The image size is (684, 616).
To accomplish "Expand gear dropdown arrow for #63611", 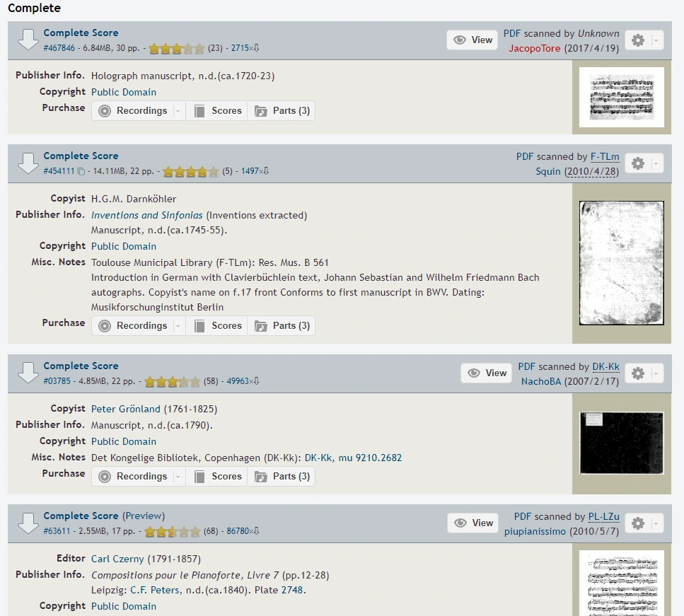I will (x=656, y=523).
